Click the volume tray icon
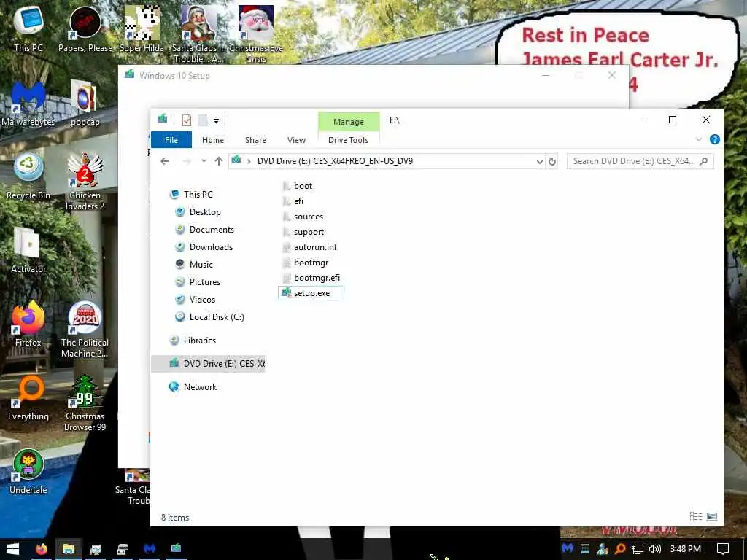Image resolution: width=747 pixels, height=560 pixels. tap(654, 549)
